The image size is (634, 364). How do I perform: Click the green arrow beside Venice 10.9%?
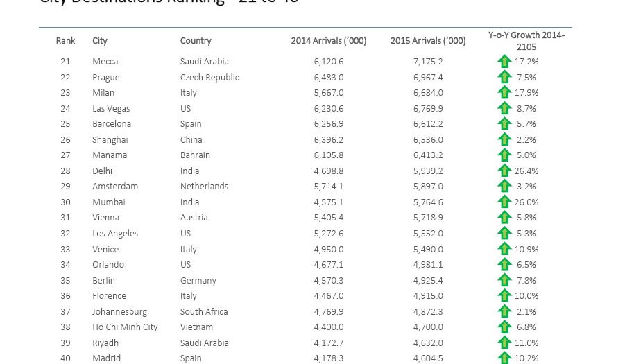[x=504, y=250]
